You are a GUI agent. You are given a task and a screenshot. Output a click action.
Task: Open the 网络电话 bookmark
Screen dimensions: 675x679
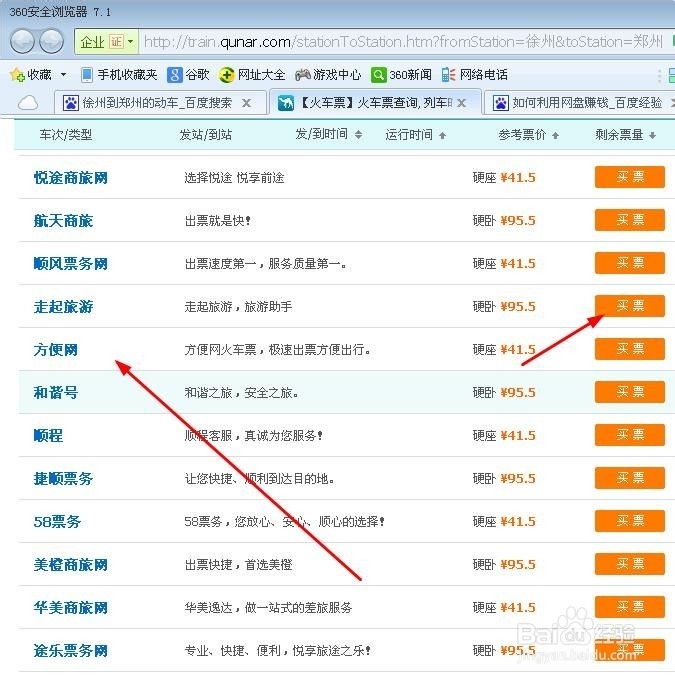475,75
